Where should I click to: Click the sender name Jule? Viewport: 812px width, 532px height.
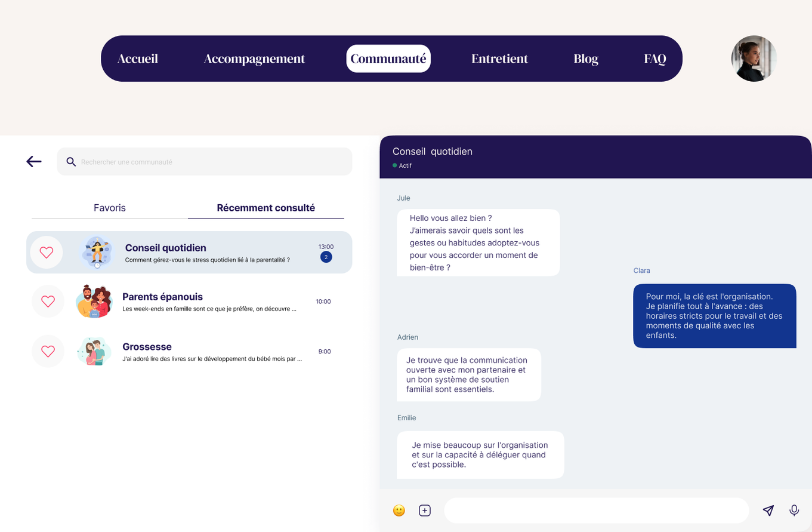(404, 198)
